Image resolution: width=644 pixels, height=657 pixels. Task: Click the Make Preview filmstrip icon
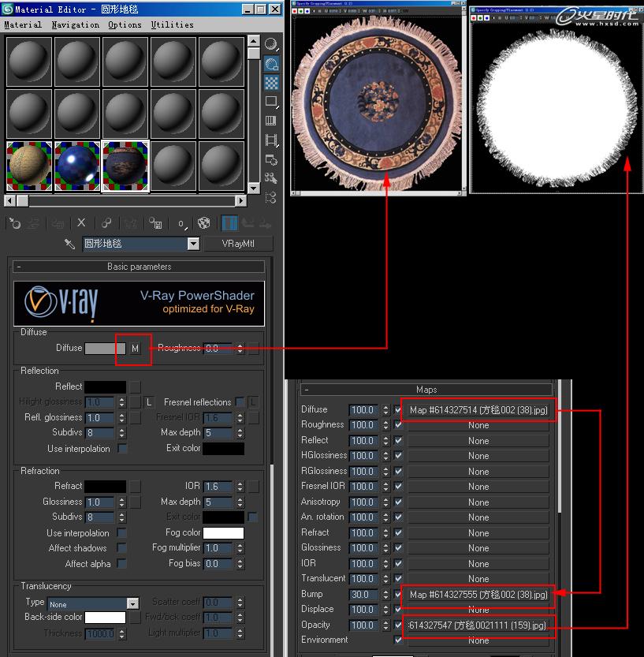[272, 140]
